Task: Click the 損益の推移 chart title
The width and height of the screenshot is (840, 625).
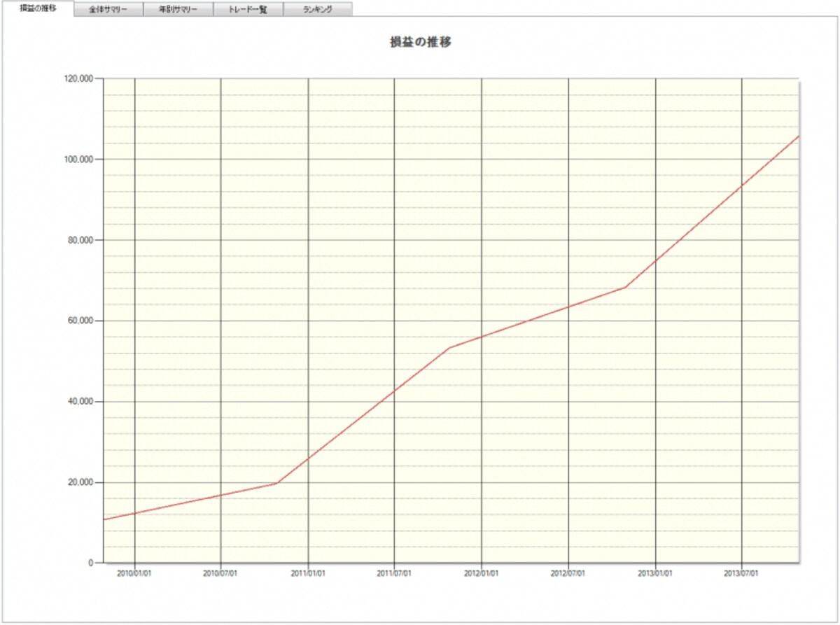Action: pyautogui.click(x=420, y=42)
